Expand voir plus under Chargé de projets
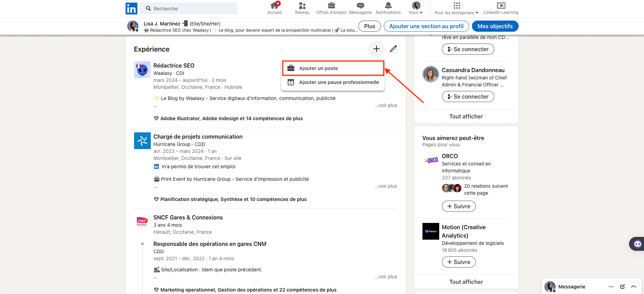This screenshot has height=294, width=644. coord(386,186)
